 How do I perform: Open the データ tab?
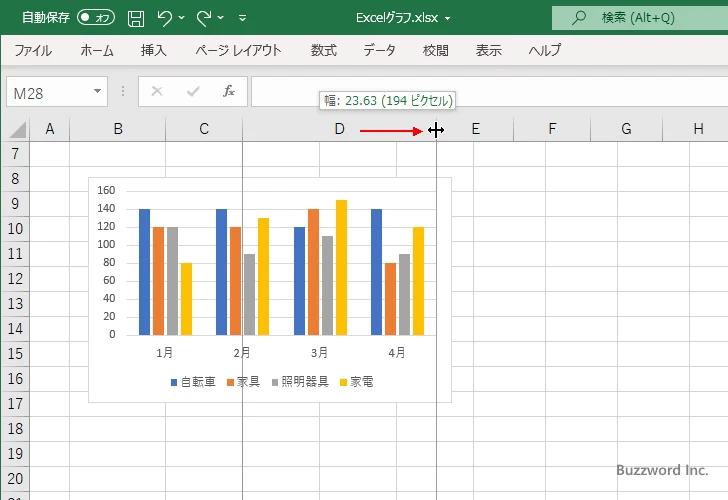[x=379, y=50]
